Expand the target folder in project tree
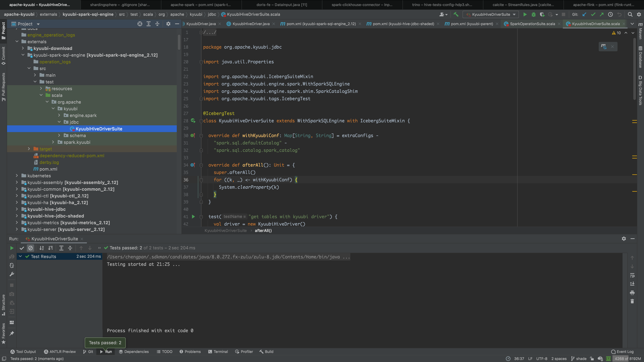 (x=29, y=149)
